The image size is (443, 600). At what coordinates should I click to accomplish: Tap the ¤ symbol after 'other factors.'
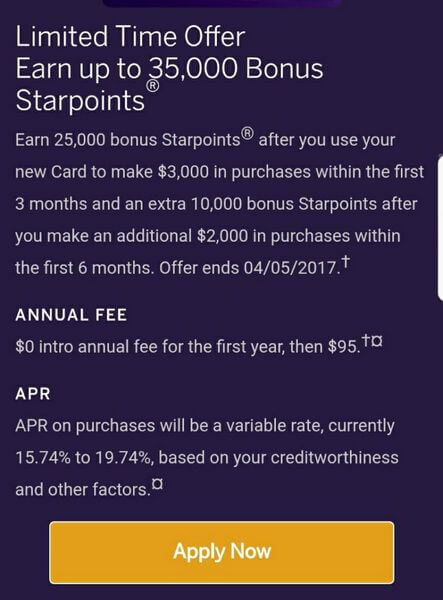click(157, 484)
